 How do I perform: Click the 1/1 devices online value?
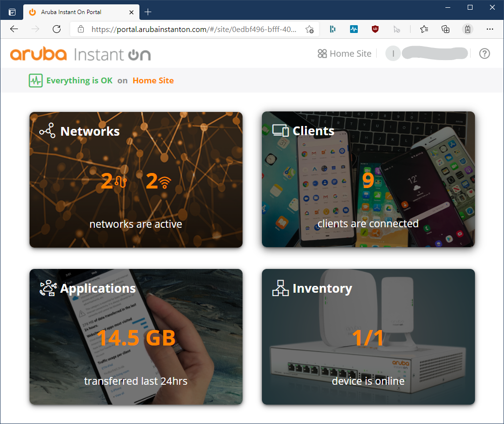point(368,338)
